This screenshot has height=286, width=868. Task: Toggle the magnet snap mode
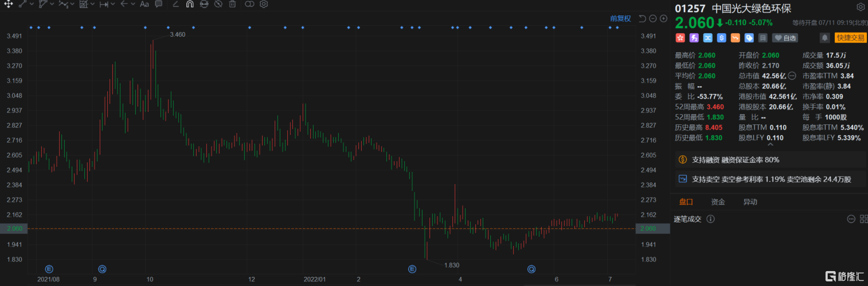pos(190,4)
